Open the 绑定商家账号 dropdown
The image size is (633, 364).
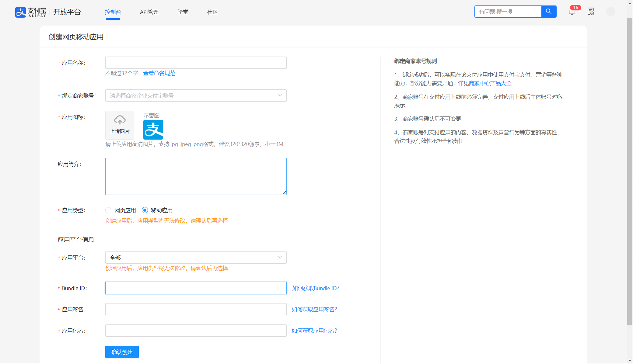tap(196, 95)
